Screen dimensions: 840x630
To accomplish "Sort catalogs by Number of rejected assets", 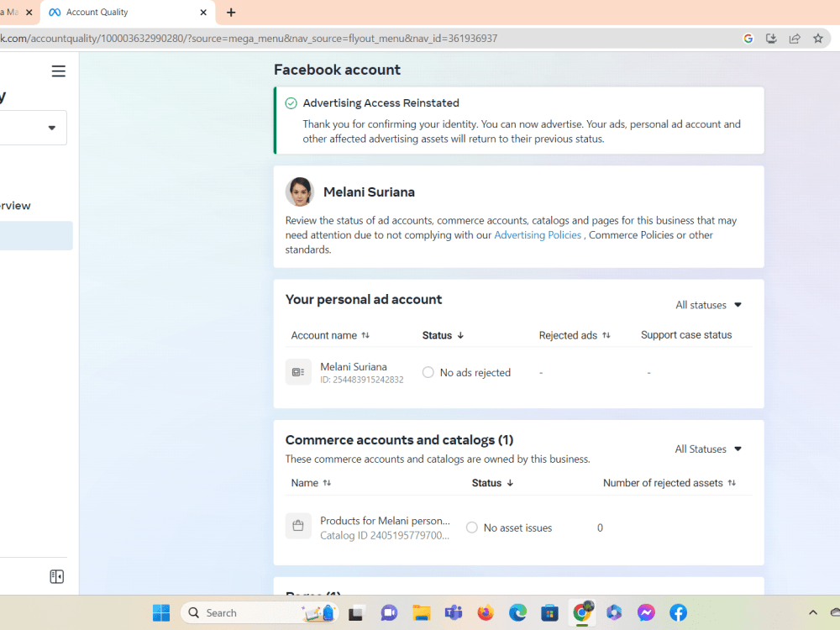I will pos(669,483).
